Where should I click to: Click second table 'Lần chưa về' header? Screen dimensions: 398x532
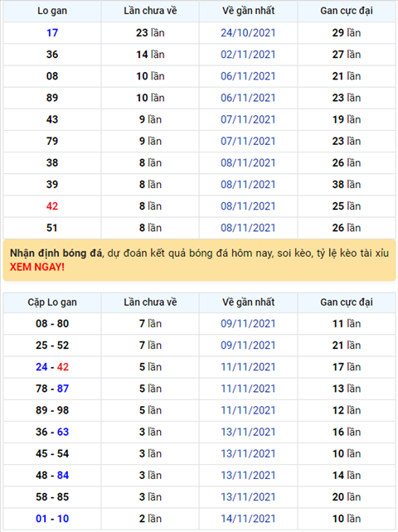point(150,302)
